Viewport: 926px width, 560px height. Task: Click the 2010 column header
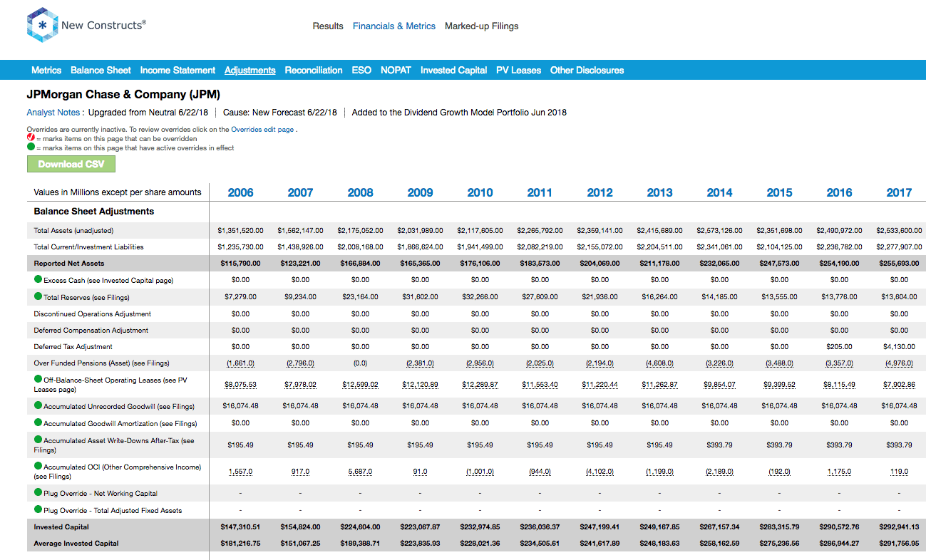(480, 192)
